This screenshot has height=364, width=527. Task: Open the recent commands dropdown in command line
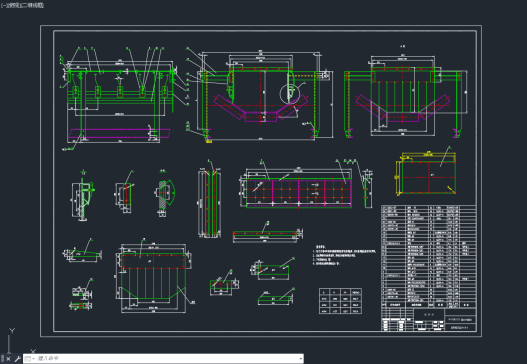tap(30, 359)
